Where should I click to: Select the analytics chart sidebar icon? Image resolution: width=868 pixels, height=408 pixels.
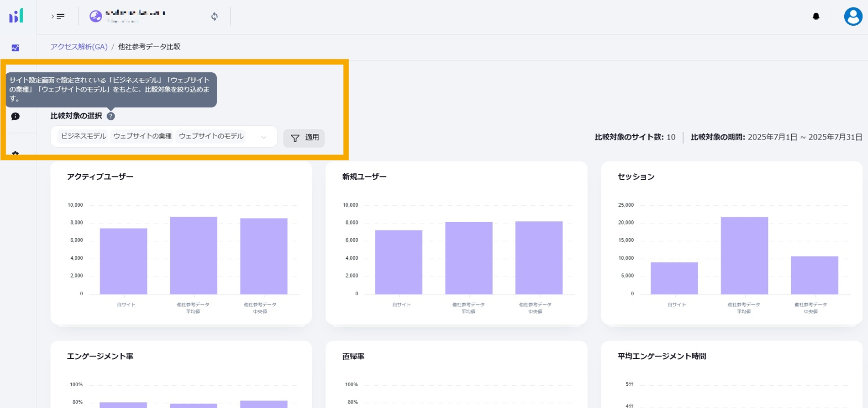pyautogui.click(x=16, y=48)
